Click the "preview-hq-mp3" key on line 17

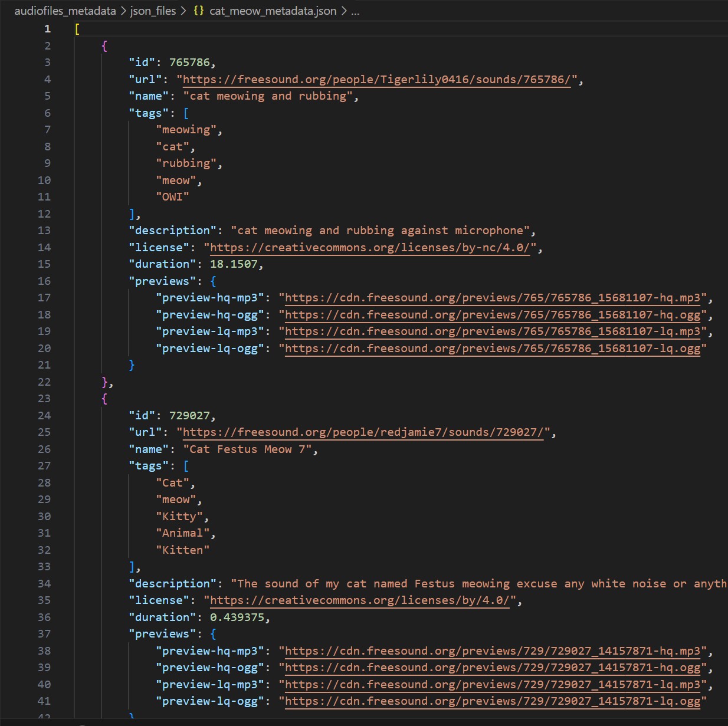point(210,298)
